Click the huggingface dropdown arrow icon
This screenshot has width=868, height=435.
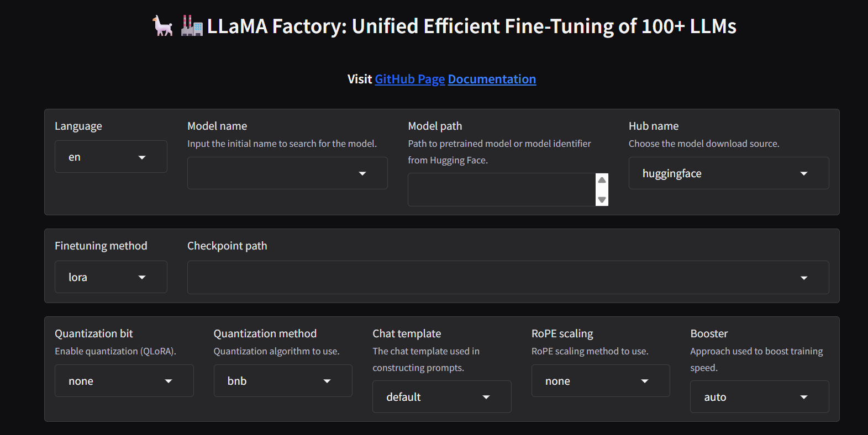(x=804, y=173)
